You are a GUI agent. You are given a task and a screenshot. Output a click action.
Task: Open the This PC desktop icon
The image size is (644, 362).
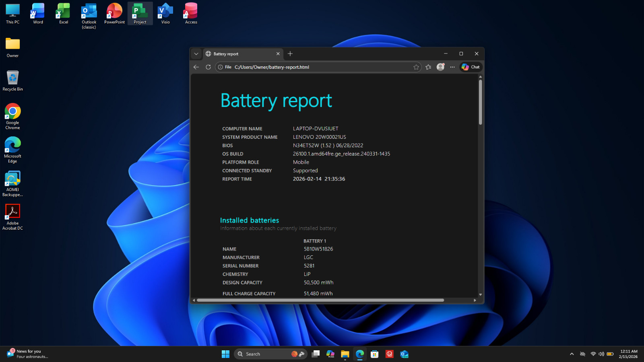(12, 14)
